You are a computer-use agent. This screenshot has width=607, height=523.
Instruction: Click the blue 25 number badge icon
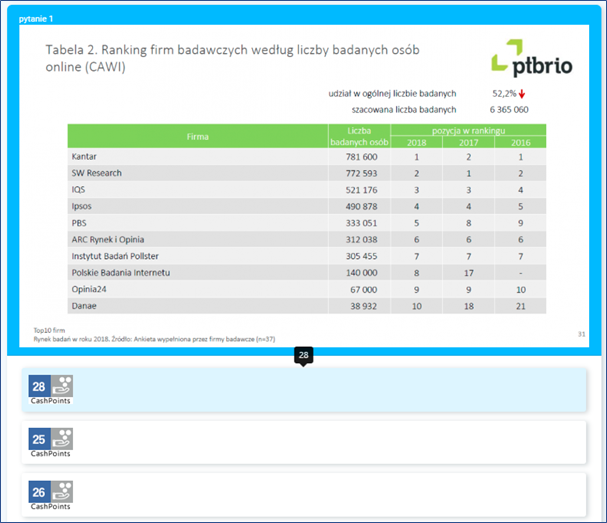(x=38, y=439)
